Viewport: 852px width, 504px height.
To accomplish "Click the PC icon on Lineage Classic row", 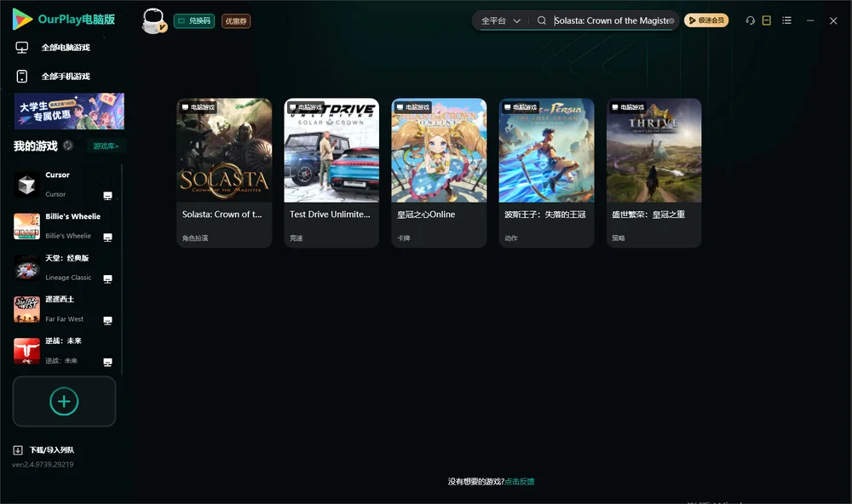I will click(x=107, y=278).
